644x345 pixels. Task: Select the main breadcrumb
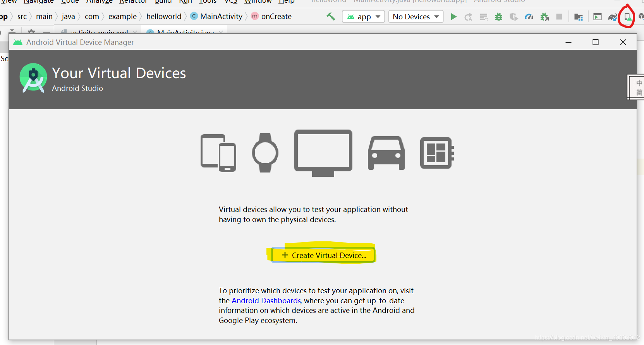click(x=44, y=16)
